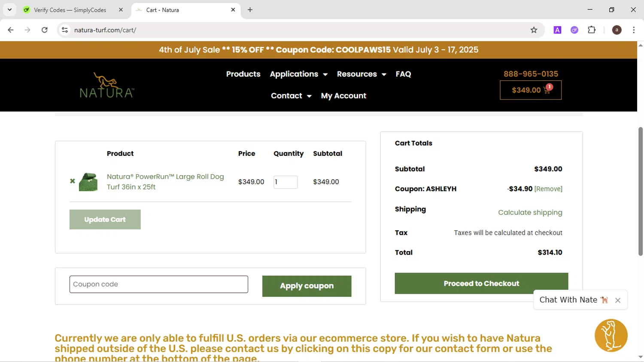Click Proceed to Checkout
Viewport: 644px width, 362px height.
coord(481,283)
